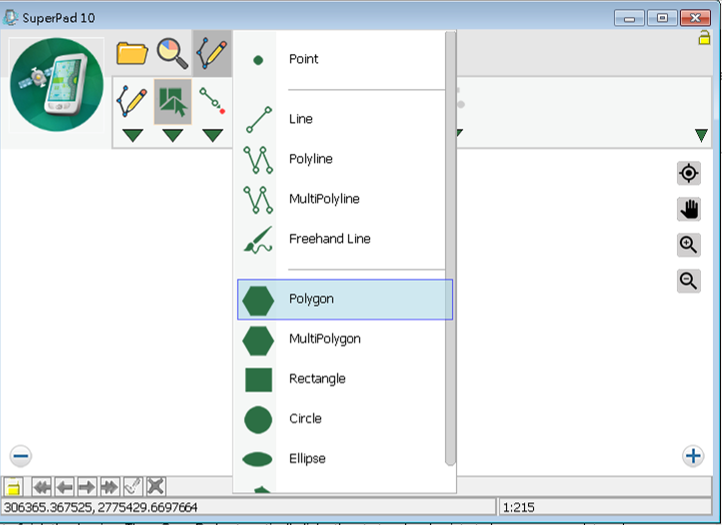Activate the pan hand tool
The width and height of the screenshot is (722, 525).
(688, 209)
